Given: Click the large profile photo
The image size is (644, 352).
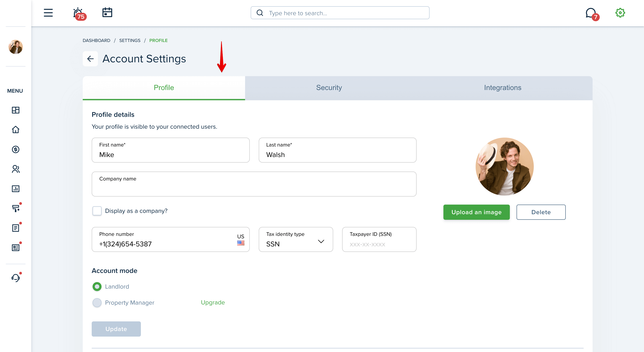Looking at the screenshot, I should click(504, 167).
